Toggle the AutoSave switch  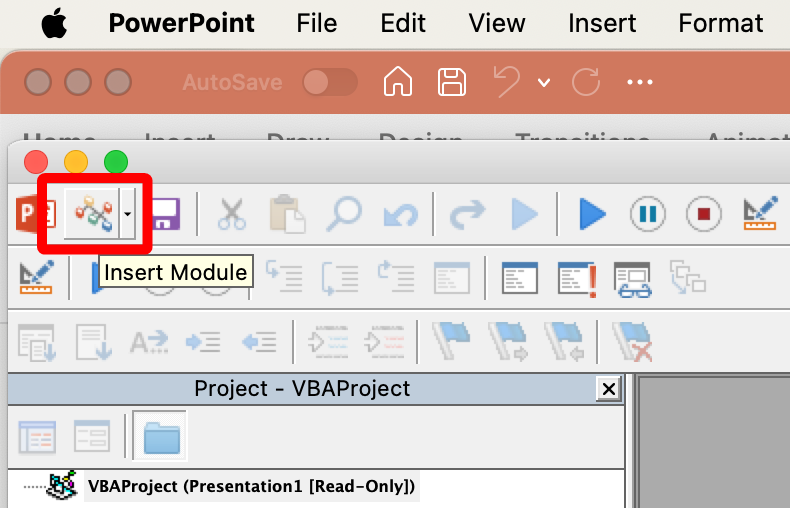pyautogui.click(x=330, y=82)
